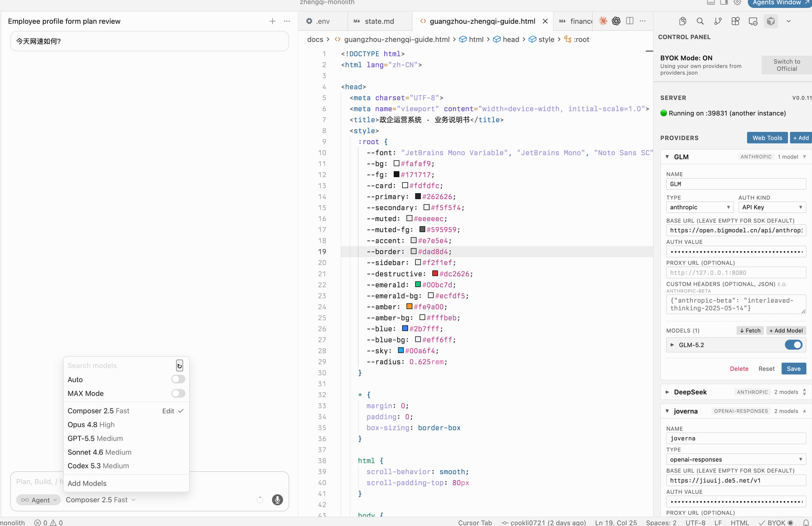The width and height of the screenshot is (812, 526).
Task: Open the Source Control branch icon
Action: coord(718,21)
